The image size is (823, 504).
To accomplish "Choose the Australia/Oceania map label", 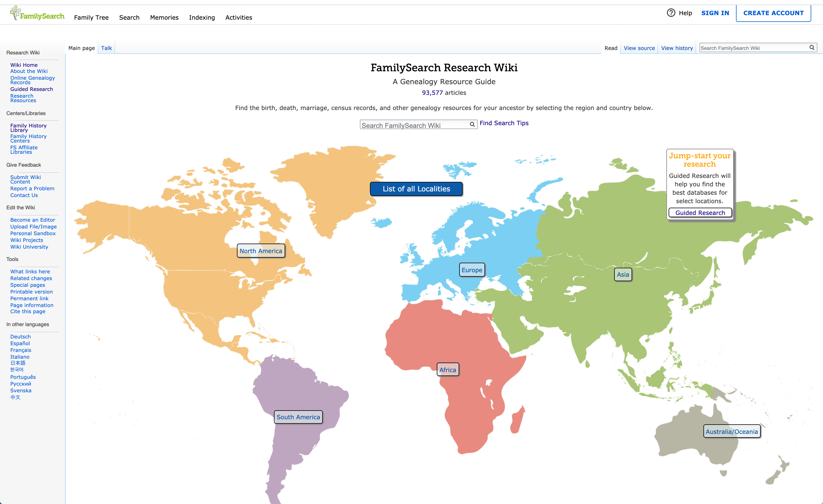I will point(731,432).
